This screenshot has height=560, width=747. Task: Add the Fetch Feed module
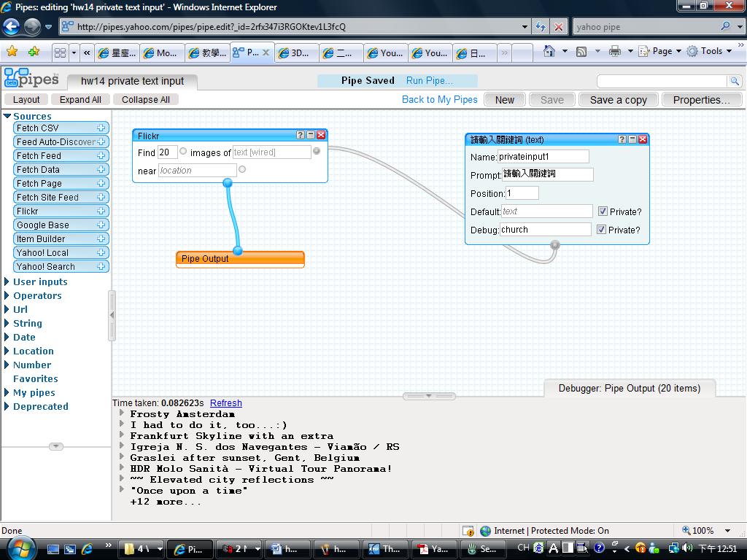click(101, 155)
